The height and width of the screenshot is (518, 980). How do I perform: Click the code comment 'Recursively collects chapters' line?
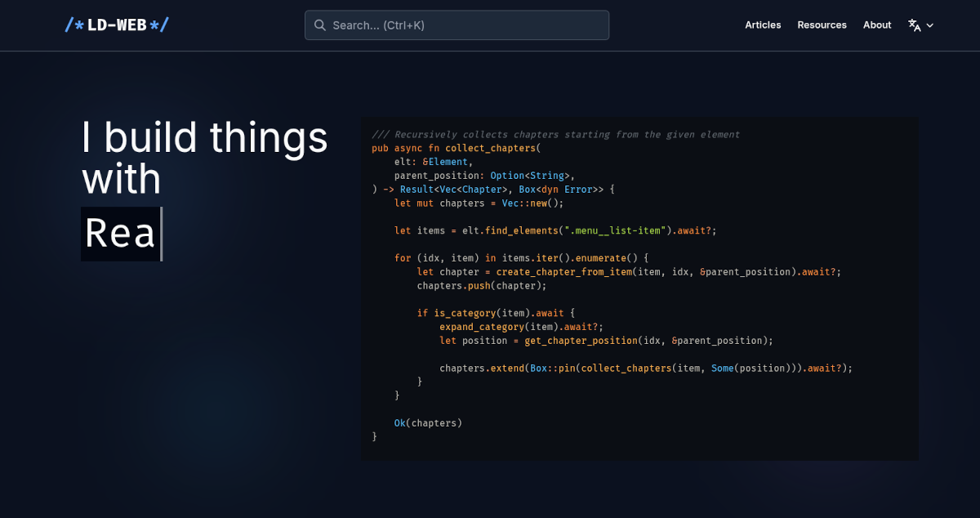click(x=555, y=134)
